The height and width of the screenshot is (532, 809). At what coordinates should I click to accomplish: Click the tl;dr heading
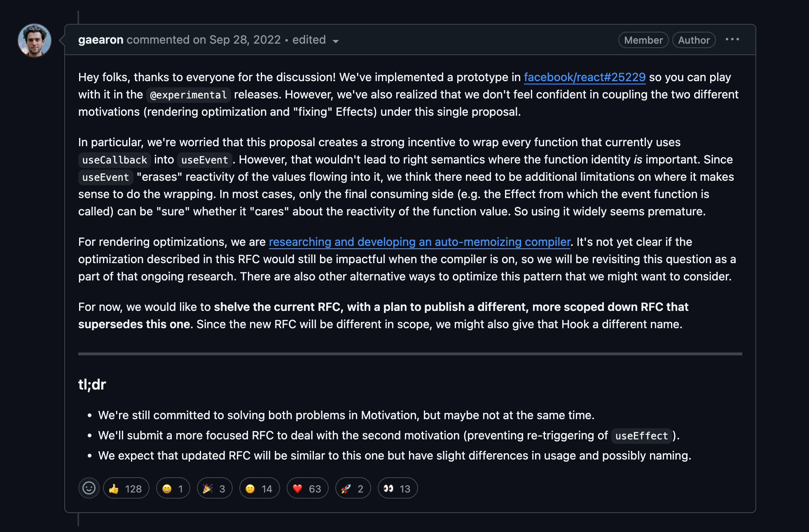click(92, 384)
